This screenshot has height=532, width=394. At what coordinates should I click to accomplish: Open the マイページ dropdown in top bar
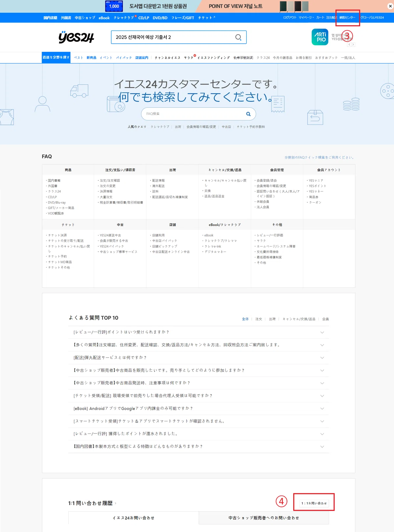pyautogui.click(x=306, y=18)
